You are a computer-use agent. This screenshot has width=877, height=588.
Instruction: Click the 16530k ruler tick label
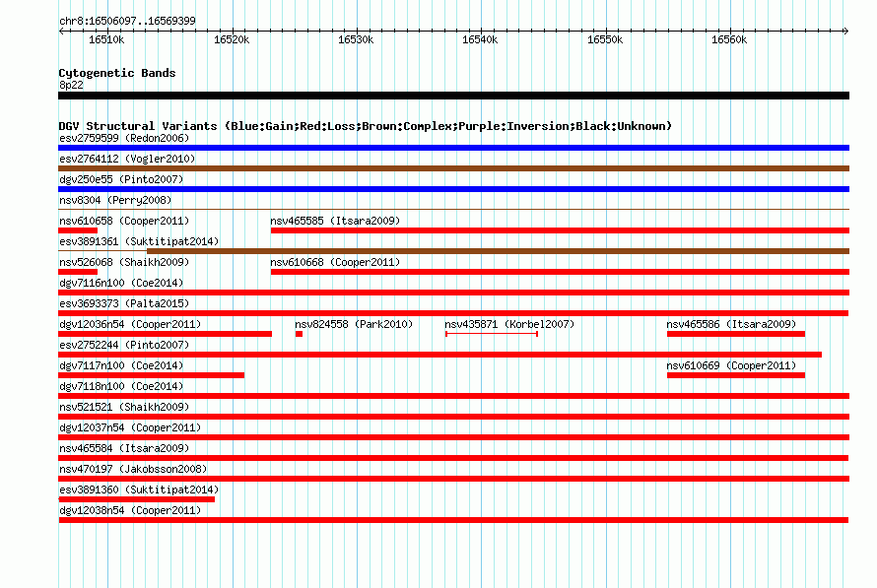356,39
